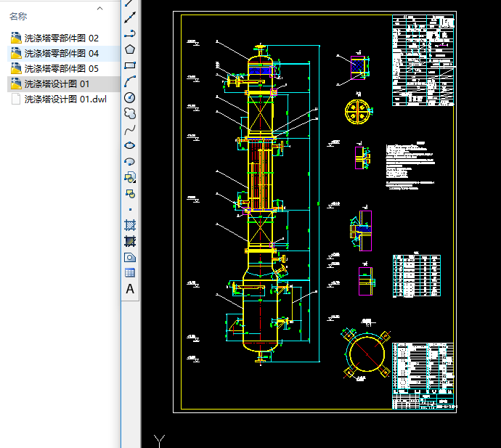Click the tower elevation drawing in the canvas
The height and width of the screenshot is (448, 501).
tap(261, 203)
